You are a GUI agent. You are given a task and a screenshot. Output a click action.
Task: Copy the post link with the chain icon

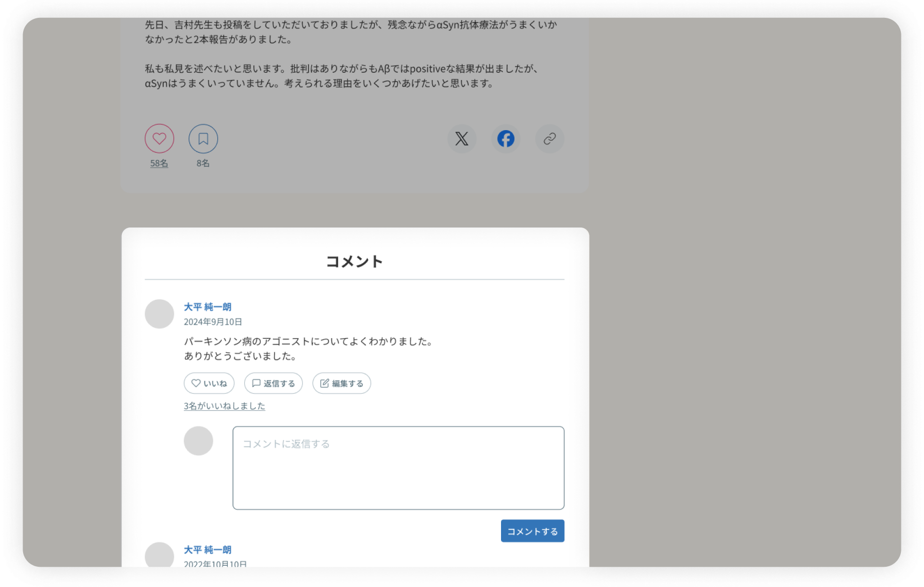click(x=549, y=139)
